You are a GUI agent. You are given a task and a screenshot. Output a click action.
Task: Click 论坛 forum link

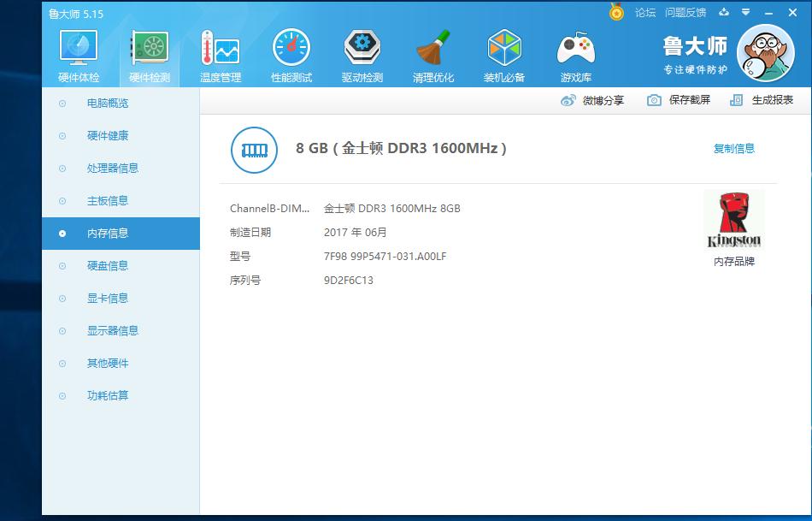(x=644, y=13)
